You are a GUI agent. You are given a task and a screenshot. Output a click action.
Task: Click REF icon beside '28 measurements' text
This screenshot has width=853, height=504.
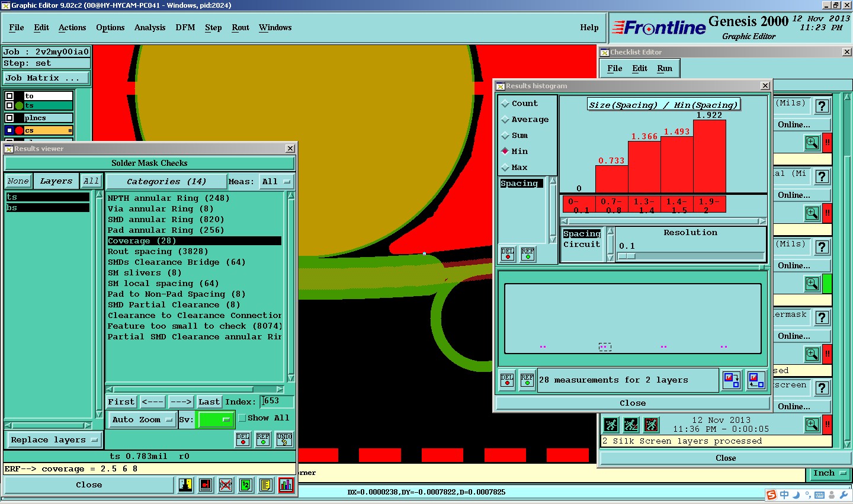point(527,380)
